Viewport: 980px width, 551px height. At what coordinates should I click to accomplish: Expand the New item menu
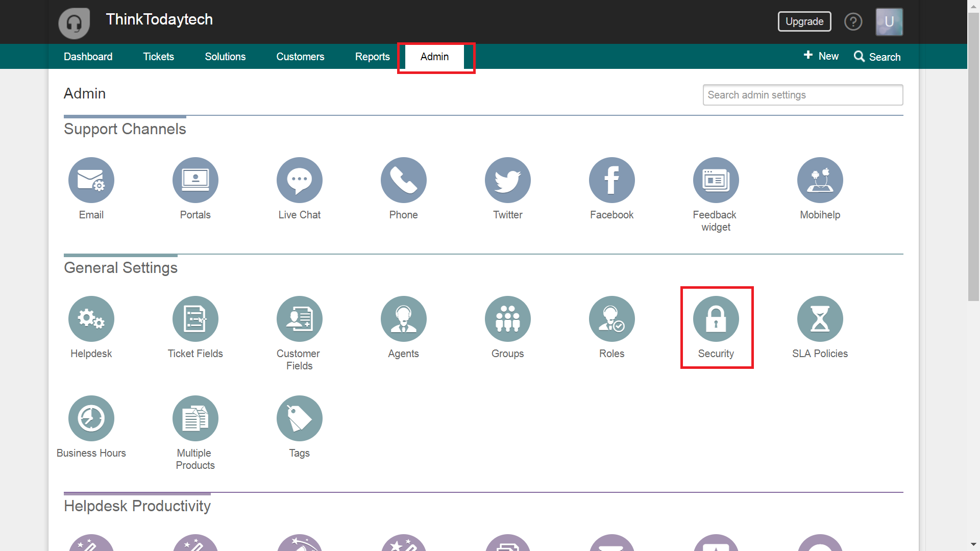[821, 56]
